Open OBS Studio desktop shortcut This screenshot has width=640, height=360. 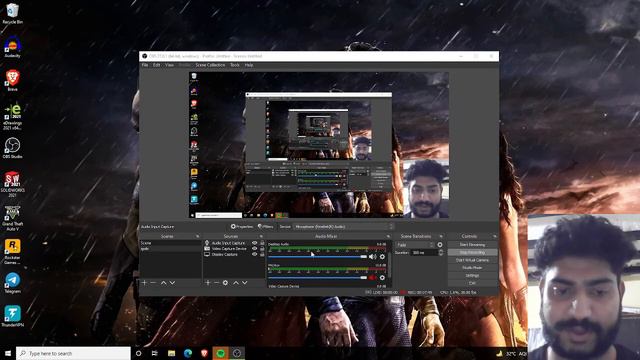pos(13,148)
